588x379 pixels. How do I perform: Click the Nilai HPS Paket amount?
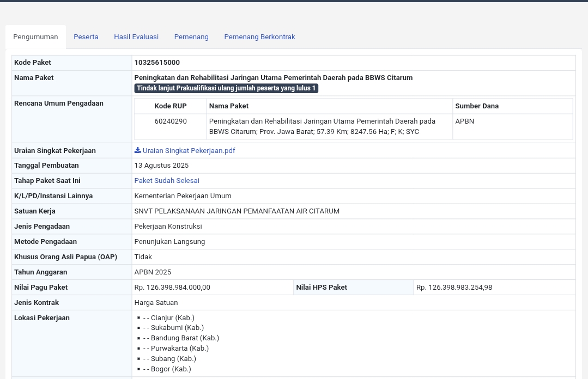pyautogui.click(x=453, y=288)
